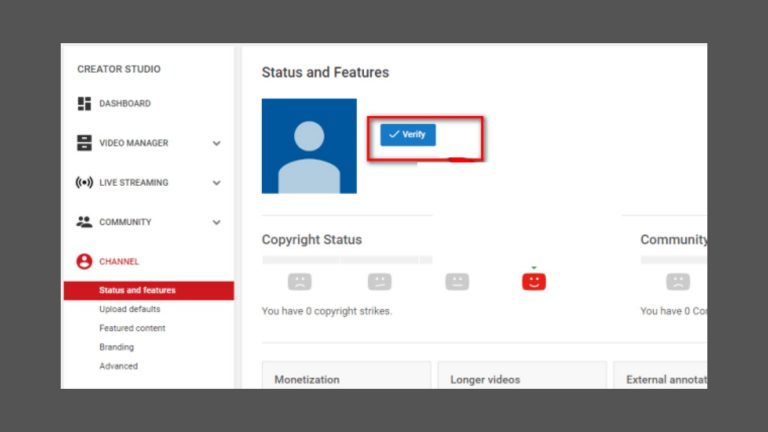Screen dimensions: 768x432
Task: Open Live Streaming section
Action: 134,183
